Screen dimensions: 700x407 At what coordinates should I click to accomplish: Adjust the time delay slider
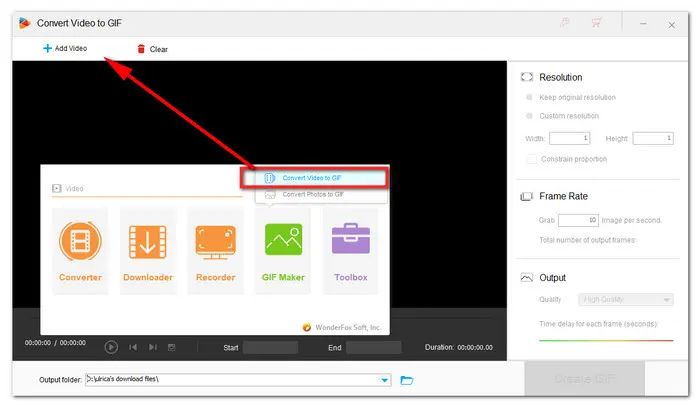pyautogui.click(x=606, y=341)
